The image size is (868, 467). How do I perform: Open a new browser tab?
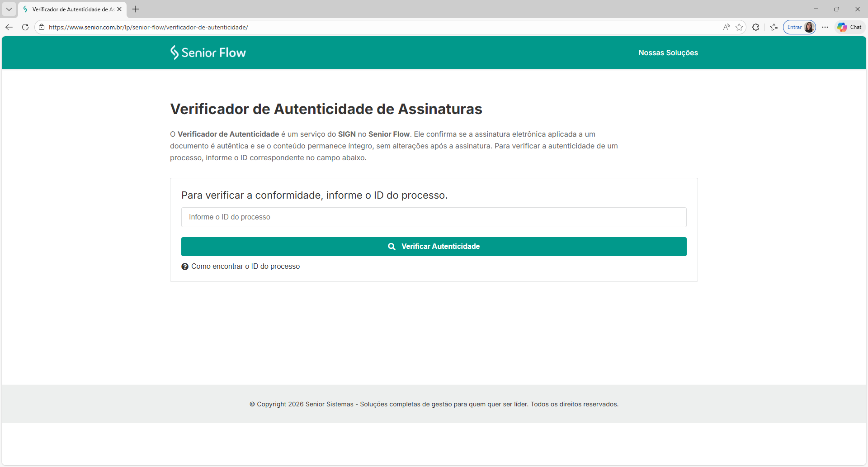tap(136, 9)
